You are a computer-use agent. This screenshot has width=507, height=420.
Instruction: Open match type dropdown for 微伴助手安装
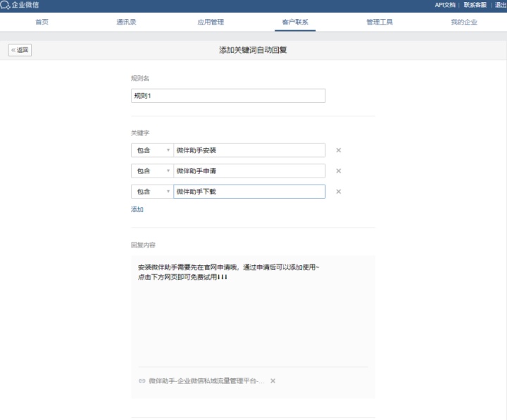click(x=152, y=150)
